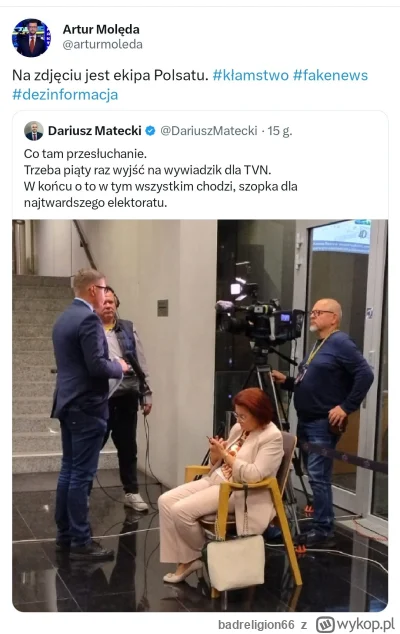The image size is (400, 634).
Task: Open the quoted tweet text about TVN
Action: 161,178
